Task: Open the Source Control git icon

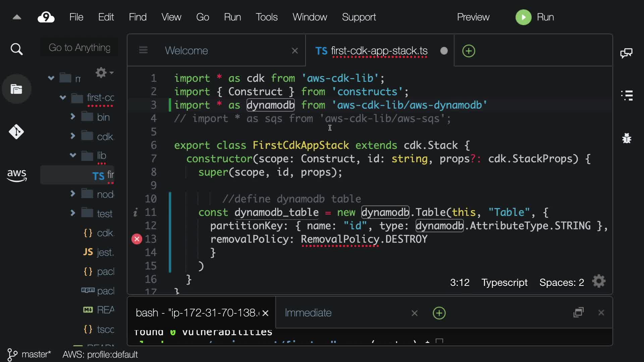Action: click(x=16, y=132)
